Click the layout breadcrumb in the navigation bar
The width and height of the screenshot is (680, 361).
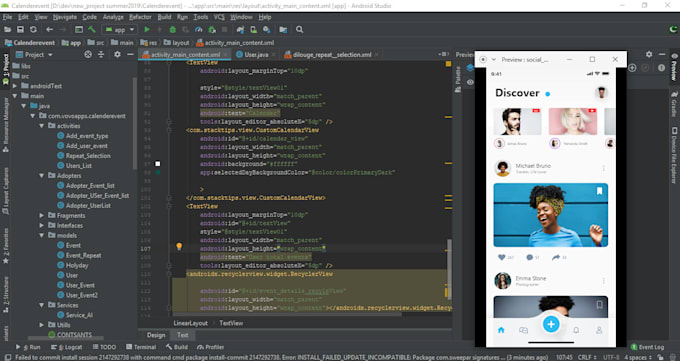(177, 43)
